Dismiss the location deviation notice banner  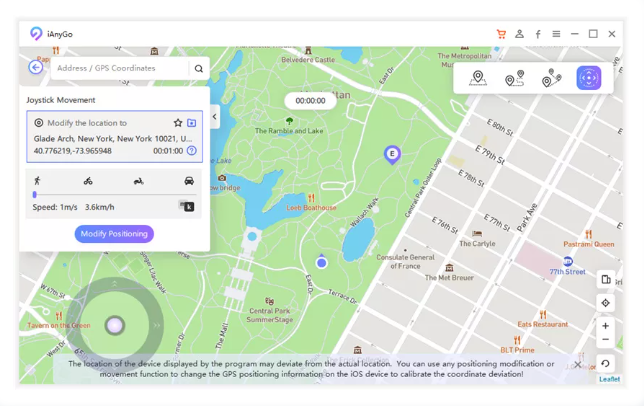[577, 365]
